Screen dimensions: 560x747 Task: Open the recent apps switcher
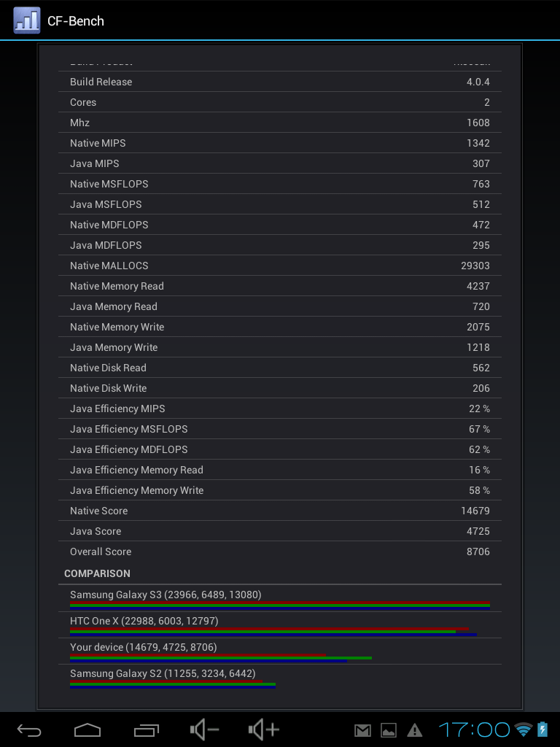click(x=146, y=729)
